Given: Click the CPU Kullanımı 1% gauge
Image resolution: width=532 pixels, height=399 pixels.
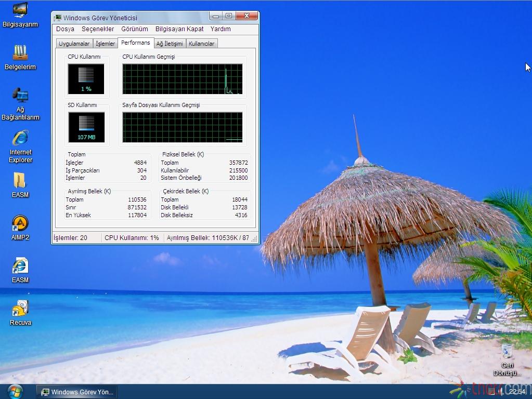Looking at the screenshot, I should 86,79.
